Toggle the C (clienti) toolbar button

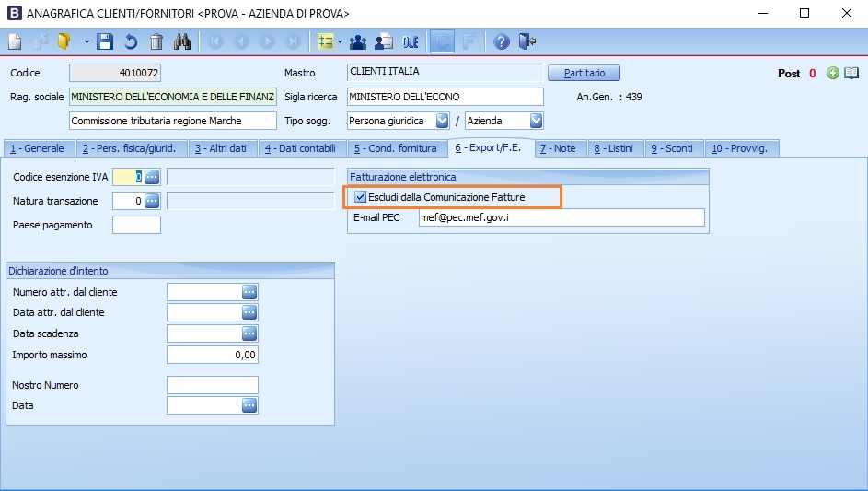[x=443, y=41]
